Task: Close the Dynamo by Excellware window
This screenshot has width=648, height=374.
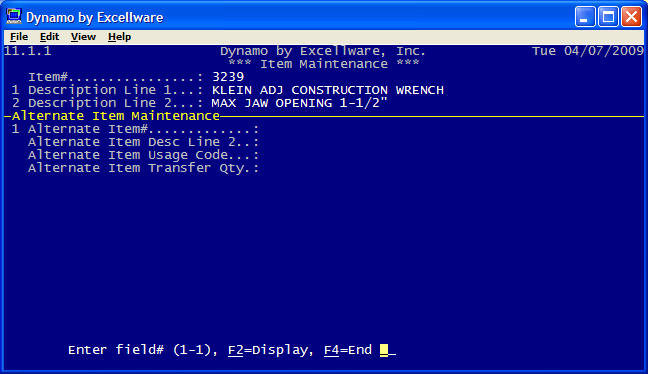Action: click(x=631, y=17)
